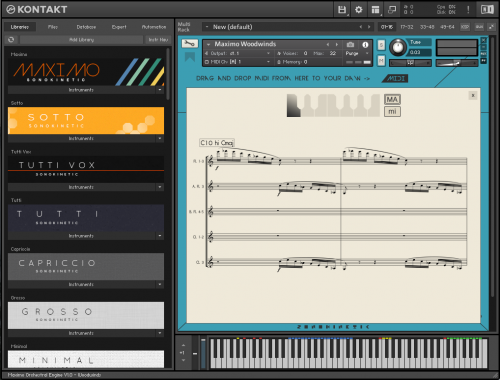Remove instrument with header X icon
This screenshot has width=500, height=380.
coord(484,40)
